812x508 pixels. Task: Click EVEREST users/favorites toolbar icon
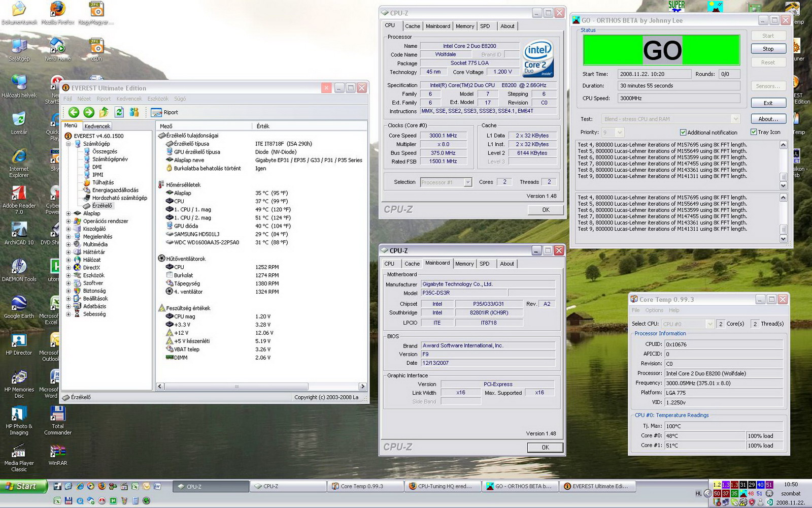[134, 112]
